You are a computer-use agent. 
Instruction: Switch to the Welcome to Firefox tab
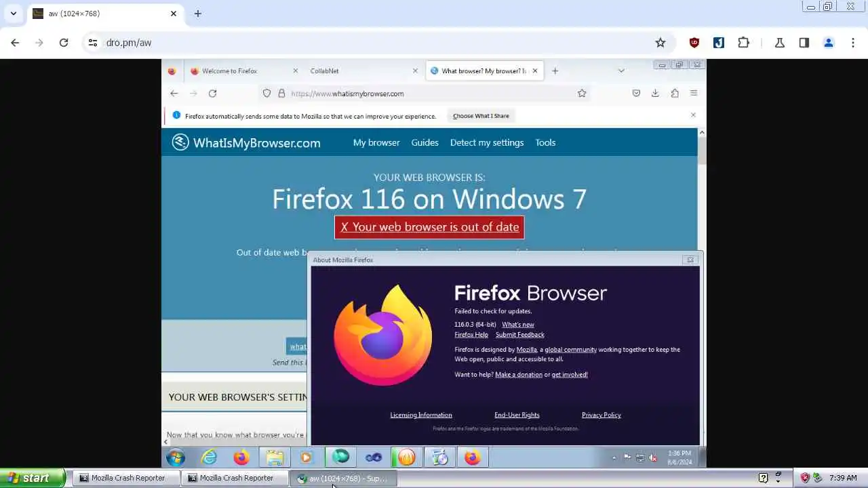[243, 71]
